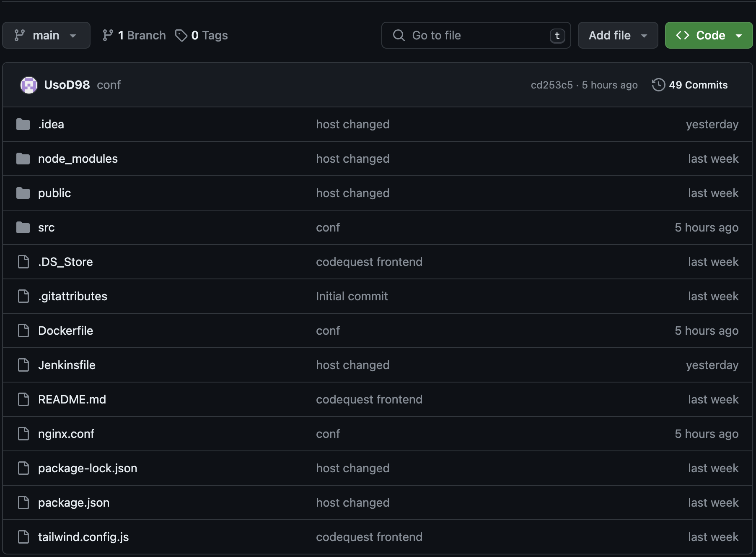
Task: Expand the Add file dropdown
Action: [617, 36]
